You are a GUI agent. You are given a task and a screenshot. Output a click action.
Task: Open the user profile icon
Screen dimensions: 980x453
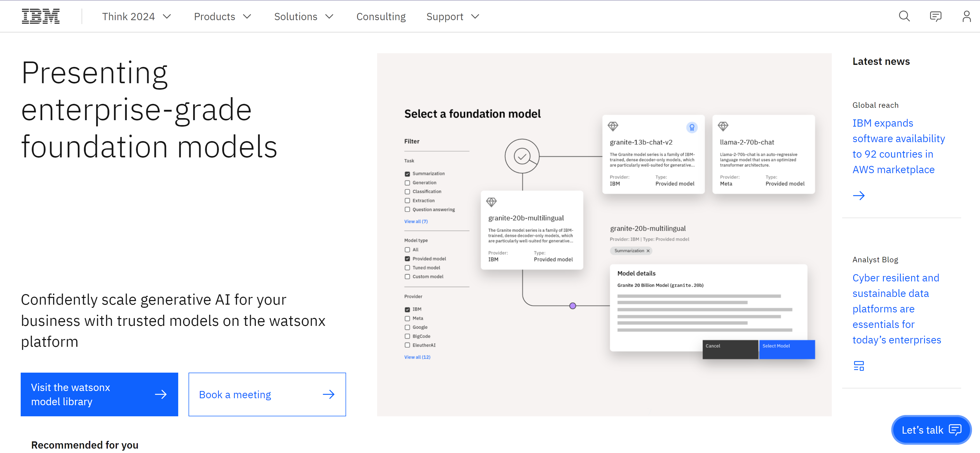pos(967,16)
